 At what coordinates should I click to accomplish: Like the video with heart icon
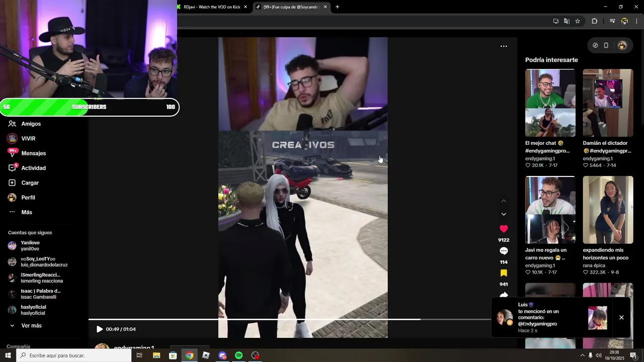click(x=504, y=229)
